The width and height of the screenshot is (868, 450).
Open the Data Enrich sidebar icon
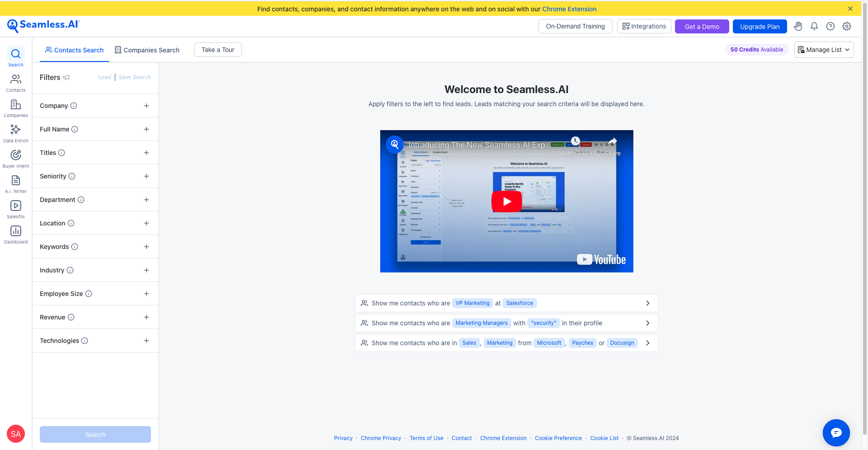(16, 133)
